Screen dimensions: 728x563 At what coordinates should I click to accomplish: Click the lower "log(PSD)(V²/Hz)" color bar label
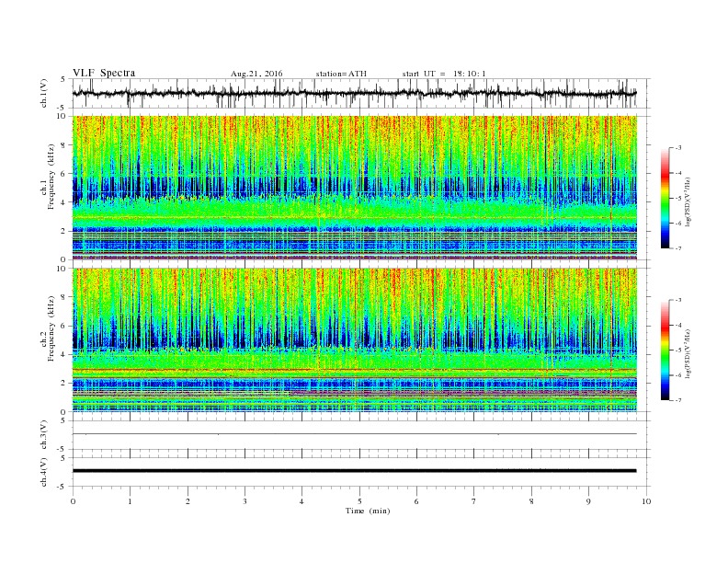click(689, 353)
